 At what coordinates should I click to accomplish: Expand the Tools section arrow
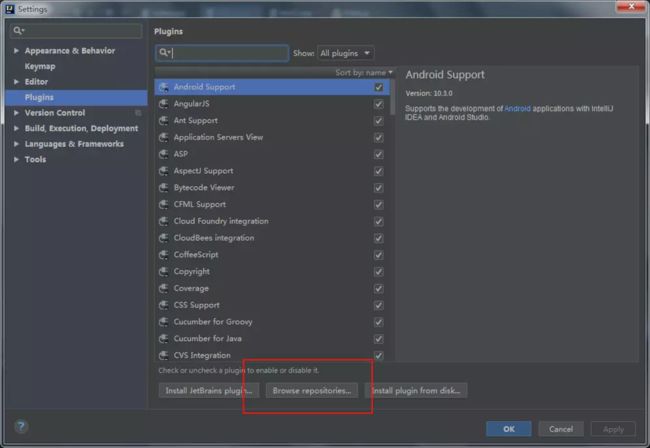coord(16,160)
